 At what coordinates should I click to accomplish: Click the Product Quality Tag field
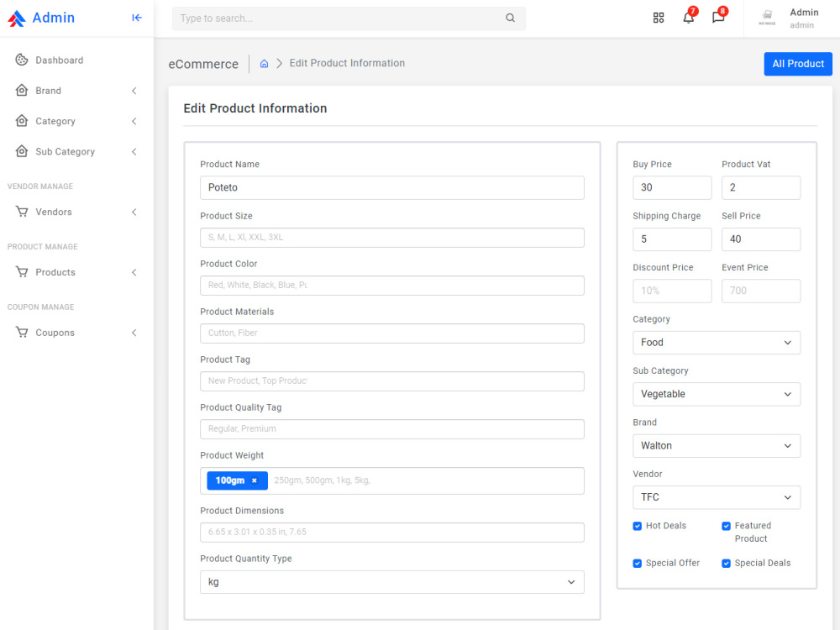(391, 429)
